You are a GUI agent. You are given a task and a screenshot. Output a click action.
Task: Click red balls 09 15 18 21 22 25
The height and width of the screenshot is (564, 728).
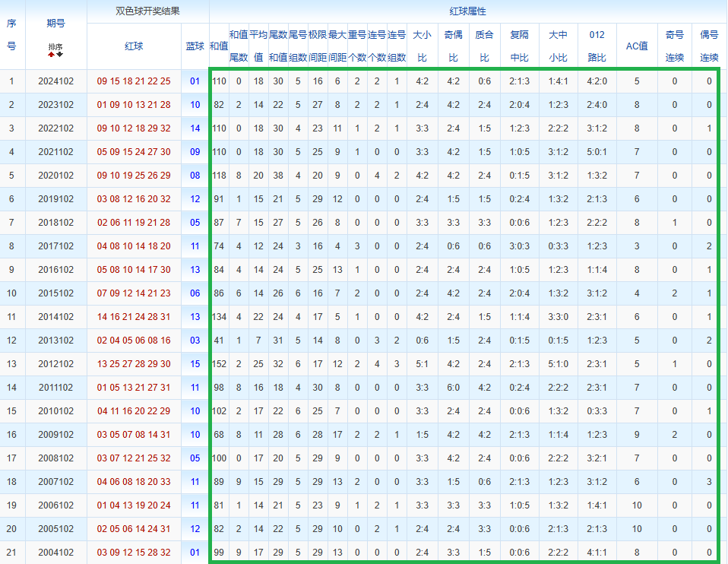134,81
